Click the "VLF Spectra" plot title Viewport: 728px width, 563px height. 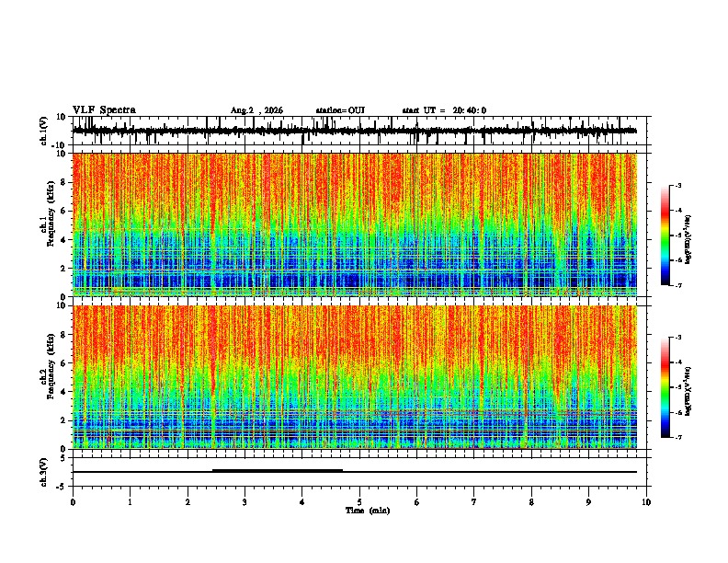pos(104,110)
